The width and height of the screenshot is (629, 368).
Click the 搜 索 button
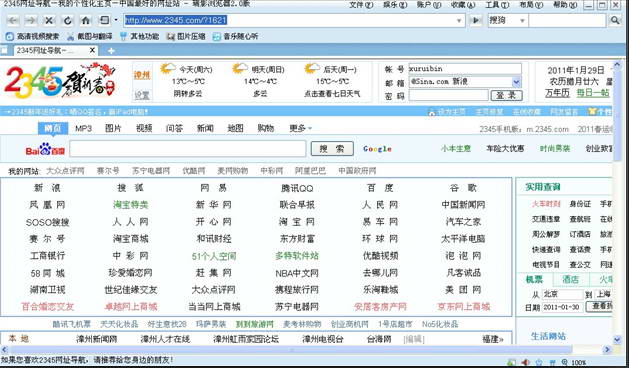pyautogui.click(x=332, y=149)
